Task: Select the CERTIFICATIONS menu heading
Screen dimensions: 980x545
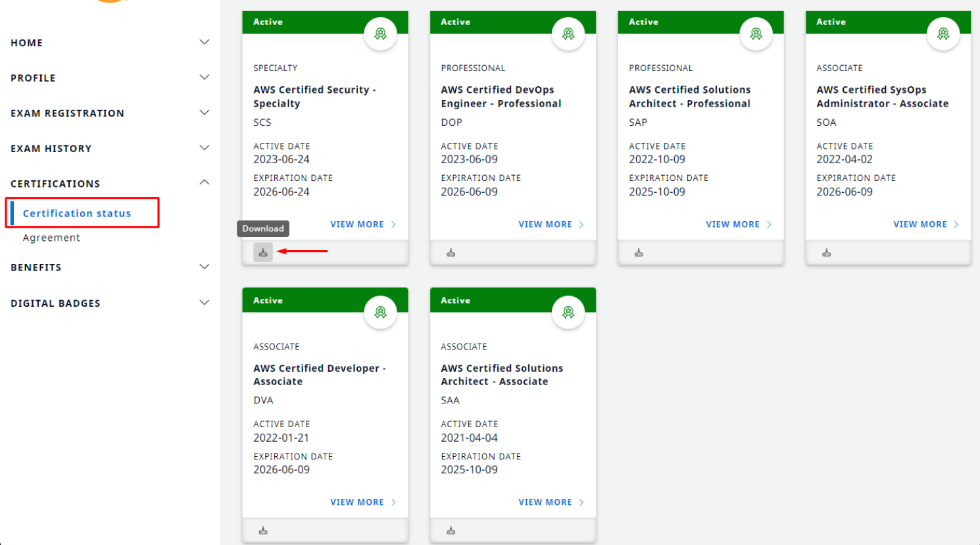Action: click(55, 184)
